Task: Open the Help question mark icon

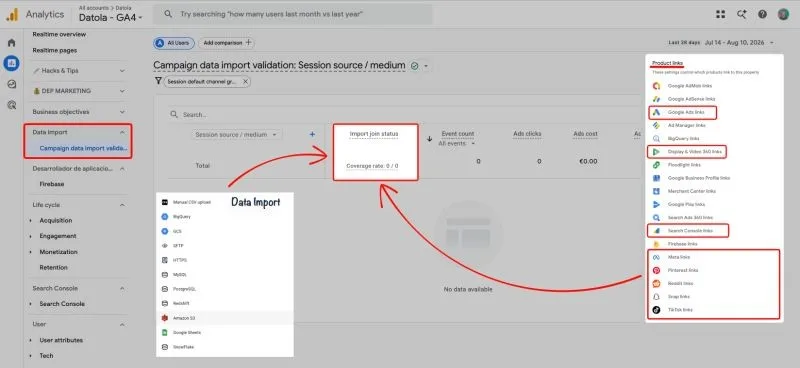Action: (762, 14)
